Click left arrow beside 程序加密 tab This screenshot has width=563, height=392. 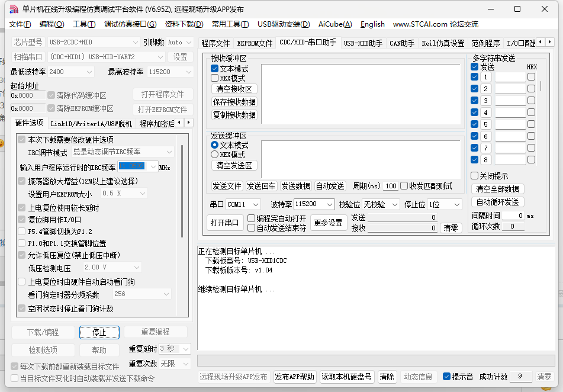point(179,123)
